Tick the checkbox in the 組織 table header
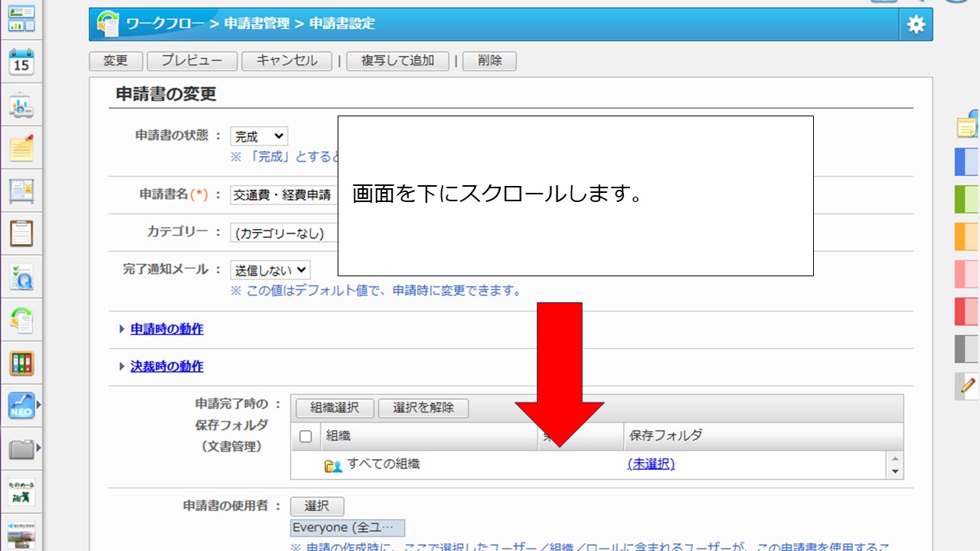The image size is (980, 551). coord(305,436)
